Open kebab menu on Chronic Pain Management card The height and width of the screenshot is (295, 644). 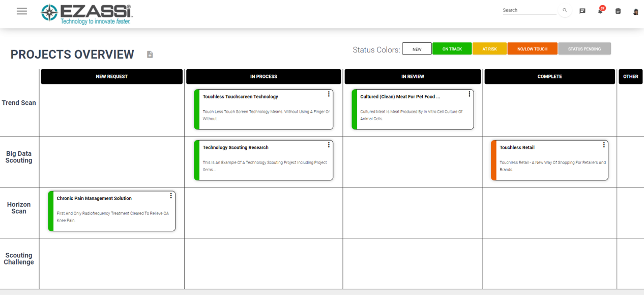point(171,196)
